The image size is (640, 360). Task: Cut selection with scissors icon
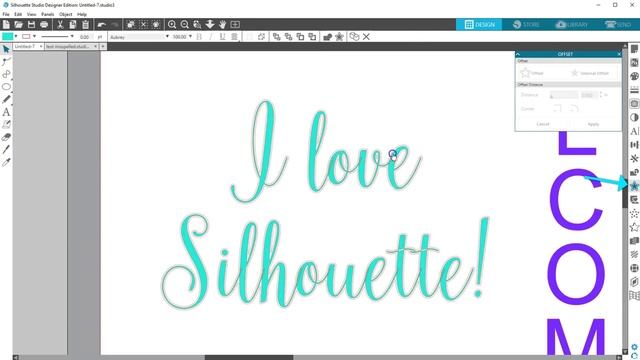point(60,24)
